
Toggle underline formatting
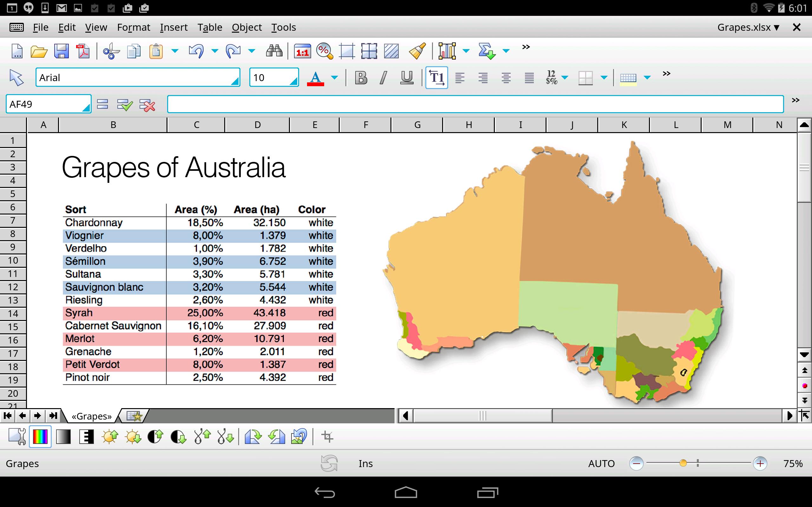407,78
